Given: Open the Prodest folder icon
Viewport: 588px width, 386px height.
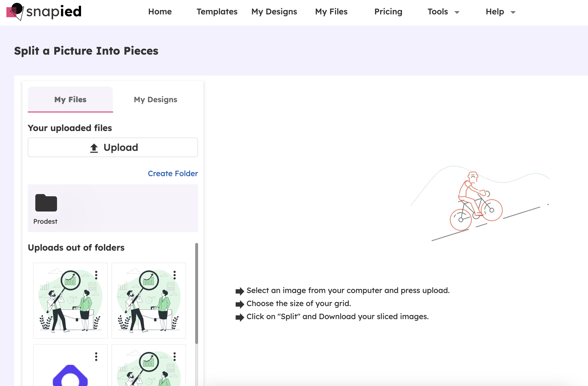Looking at the screenshot, I should pos(46,203).
